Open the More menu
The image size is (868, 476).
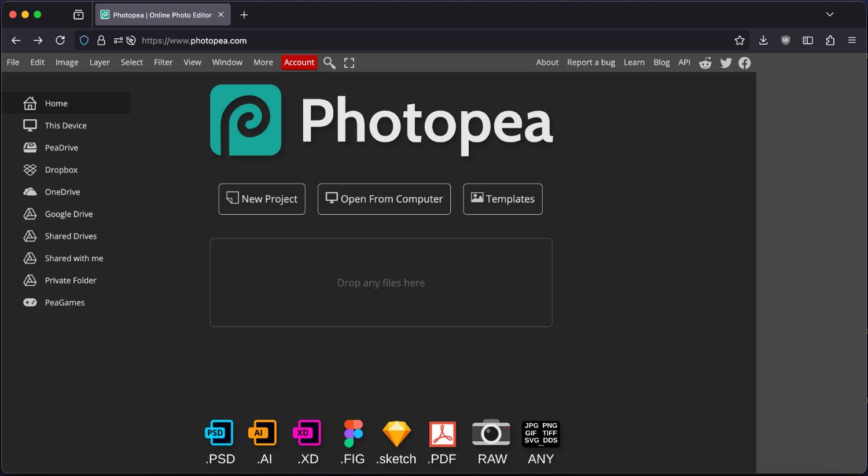[x=263, y=63]
